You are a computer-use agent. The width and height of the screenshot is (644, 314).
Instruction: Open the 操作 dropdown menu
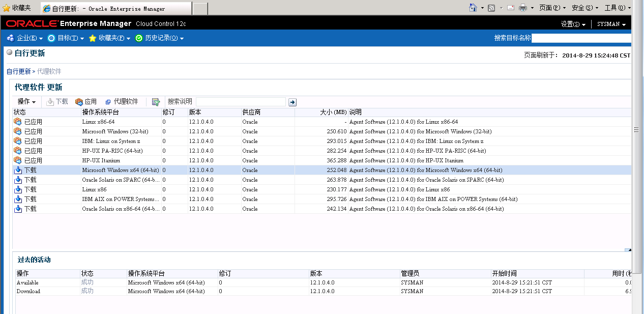pos(26,102)
